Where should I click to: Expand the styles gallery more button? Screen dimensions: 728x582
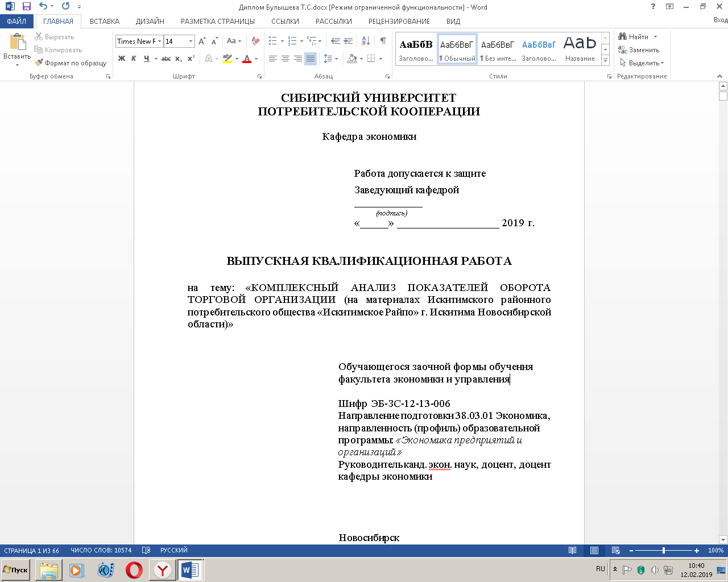[x=606, y=60]
